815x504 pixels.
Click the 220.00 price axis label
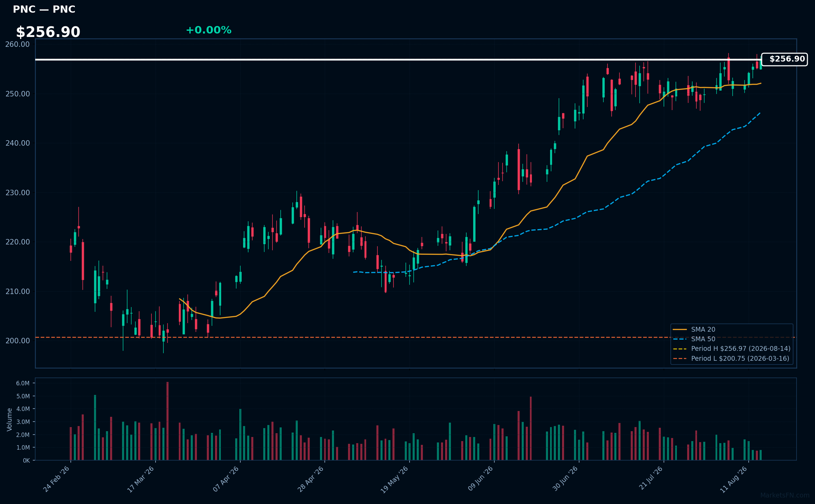[x=18, y=242]
